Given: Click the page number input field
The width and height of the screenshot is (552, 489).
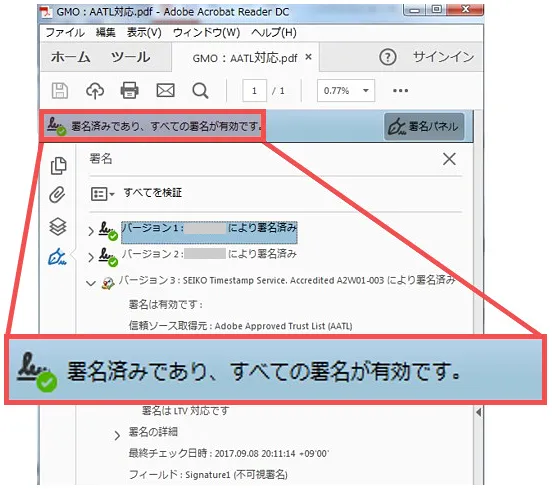Looking at the screenshot, I should 254,90.
